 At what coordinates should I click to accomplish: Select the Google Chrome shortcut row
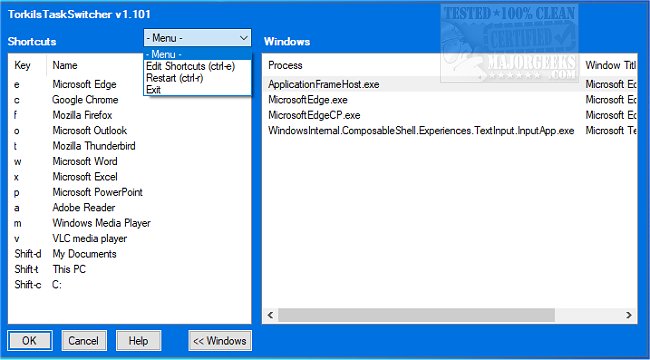[129, 100]
